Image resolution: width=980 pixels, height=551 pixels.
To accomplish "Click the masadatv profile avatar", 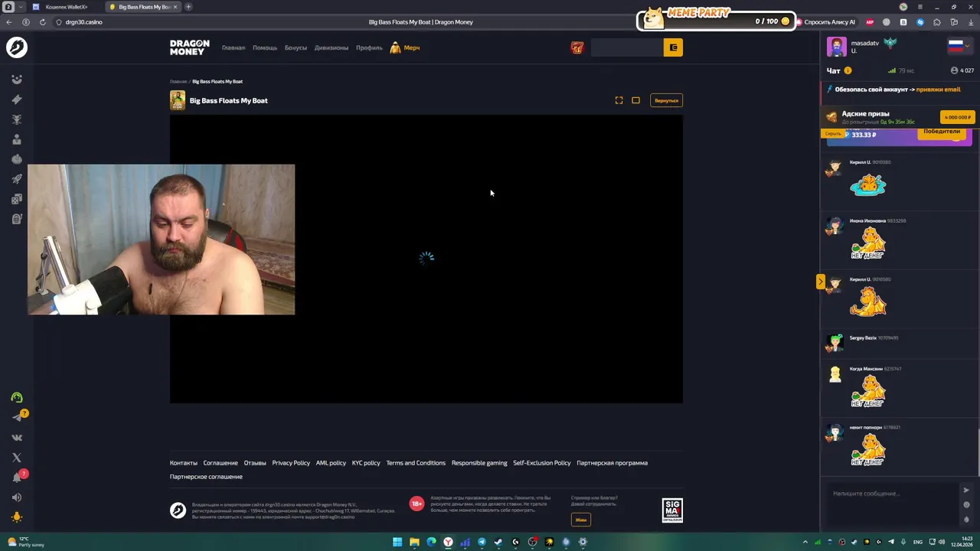I will [x=837, y=47].
